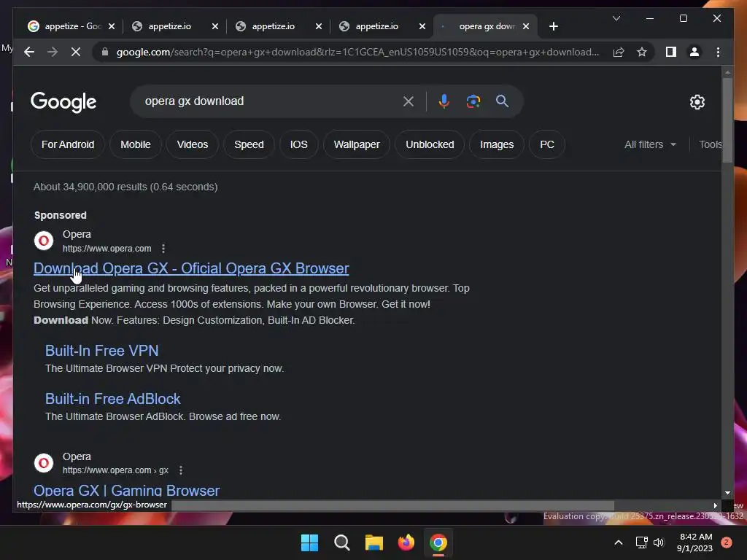Switch to fourth tab appetize.io
Image resolution: width=747 pixels, height=560 pixels.
376,26
